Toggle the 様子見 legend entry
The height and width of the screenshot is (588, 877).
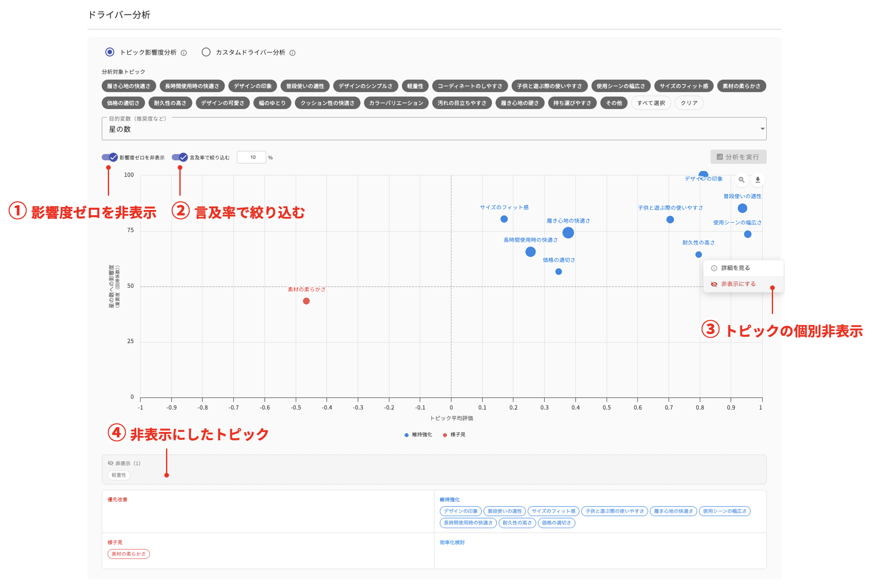tap(454, 435)
